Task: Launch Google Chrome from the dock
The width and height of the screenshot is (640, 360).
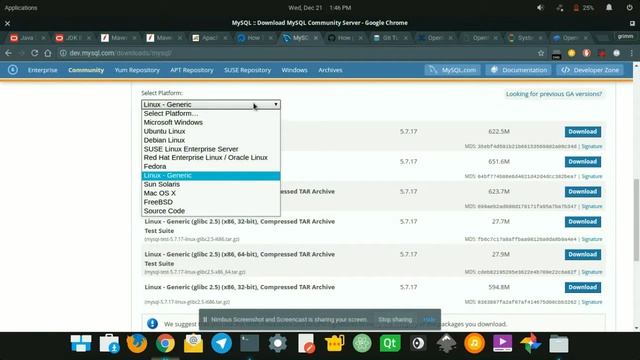Action: coord(165,344)
